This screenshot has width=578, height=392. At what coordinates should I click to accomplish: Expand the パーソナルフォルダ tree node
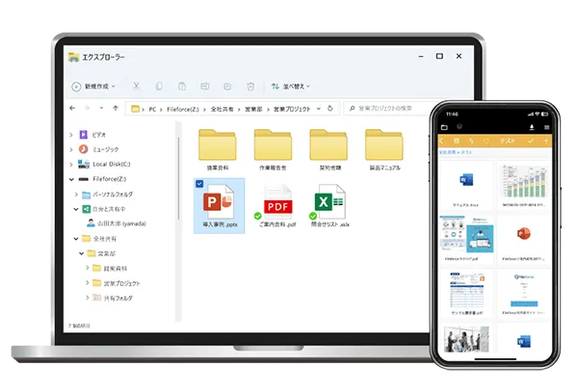click(75, 194)
